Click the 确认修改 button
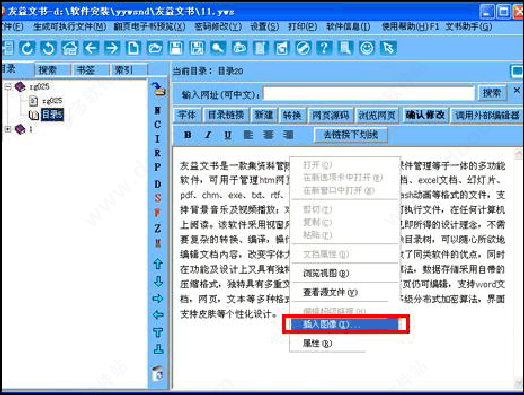The image size is (524, 395). (425, 116)
